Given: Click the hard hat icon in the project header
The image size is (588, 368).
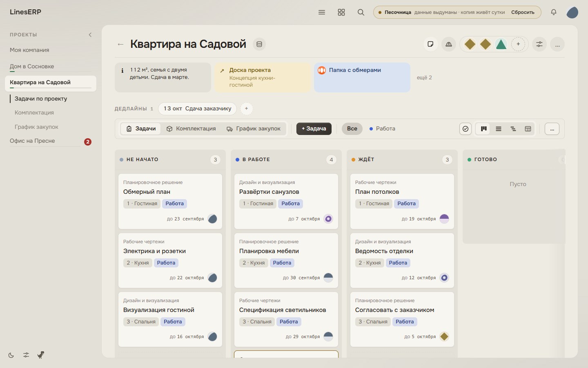Looking at the screenshot, I should 449,44.
